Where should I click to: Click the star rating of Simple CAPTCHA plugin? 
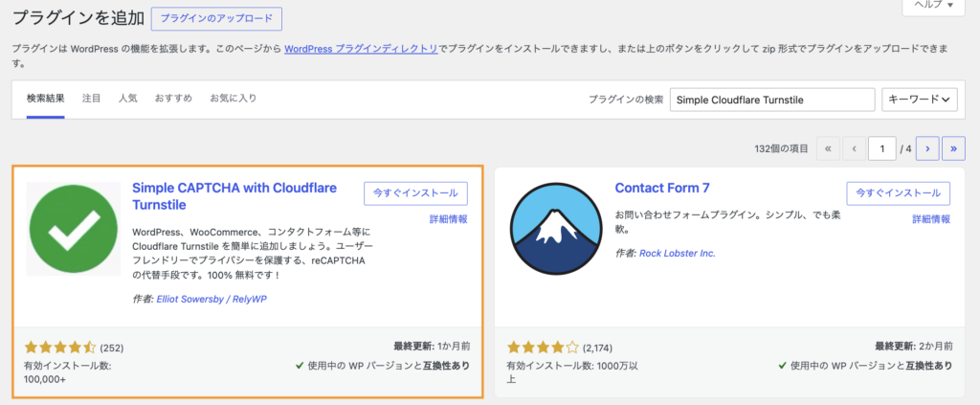pos(60,348)
